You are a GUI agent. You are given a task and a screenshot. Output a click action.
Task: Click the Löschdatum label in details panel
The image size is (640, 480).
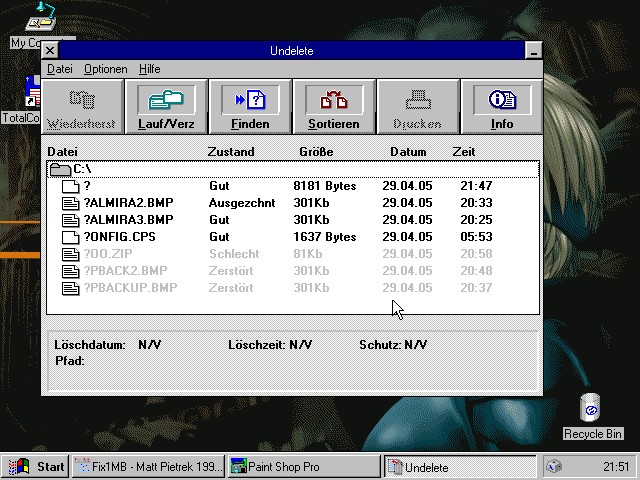coord(90,345)
